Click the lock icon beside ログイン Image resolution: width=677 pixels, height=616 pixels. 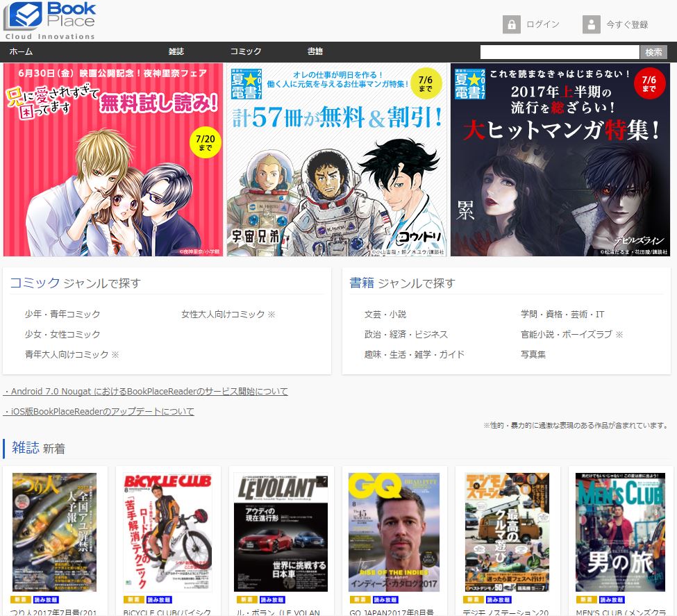point(512,24)
